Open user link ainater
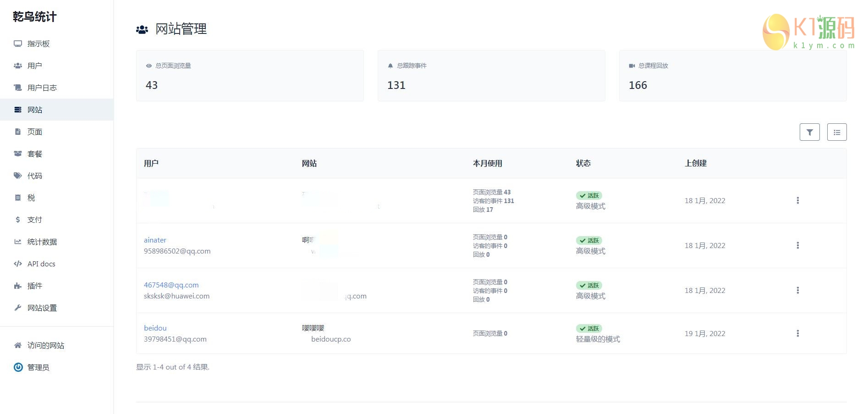868x414 pixels. [x=155, y=240]
